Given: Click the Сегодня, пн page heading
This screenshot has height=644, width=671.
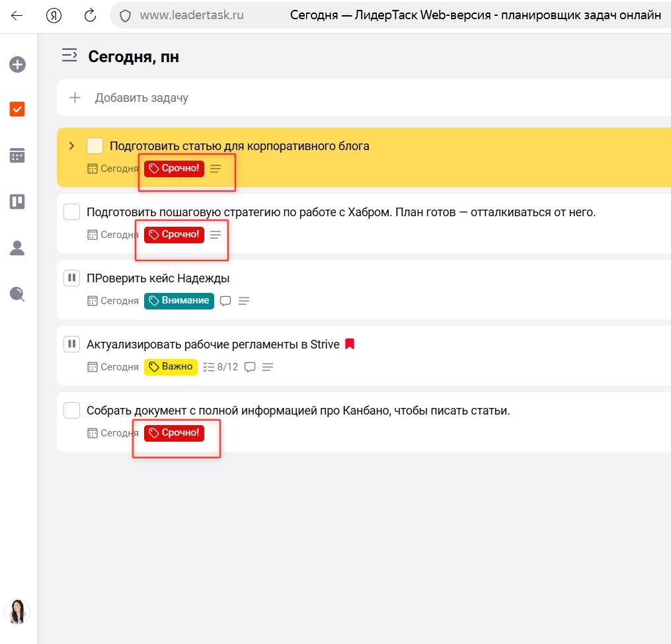Looking at the screenshot, I should click(134, 56).
